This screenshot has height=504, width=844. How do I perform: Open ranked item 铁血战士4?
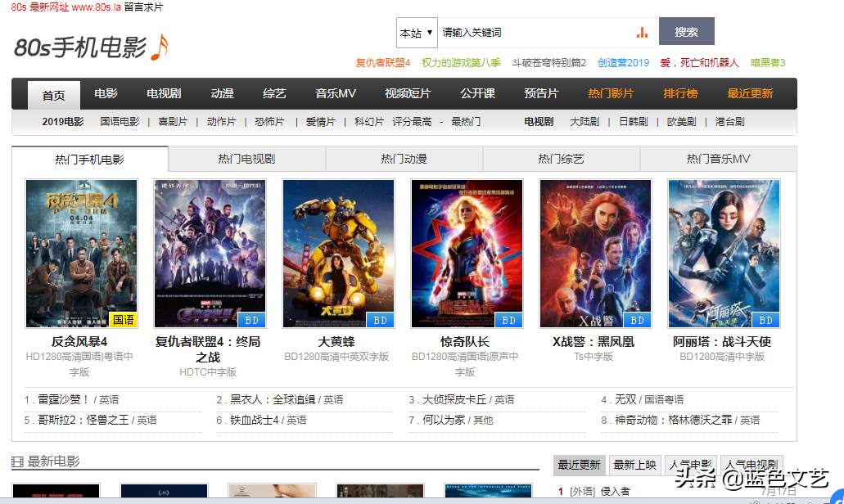coord(254,420)
